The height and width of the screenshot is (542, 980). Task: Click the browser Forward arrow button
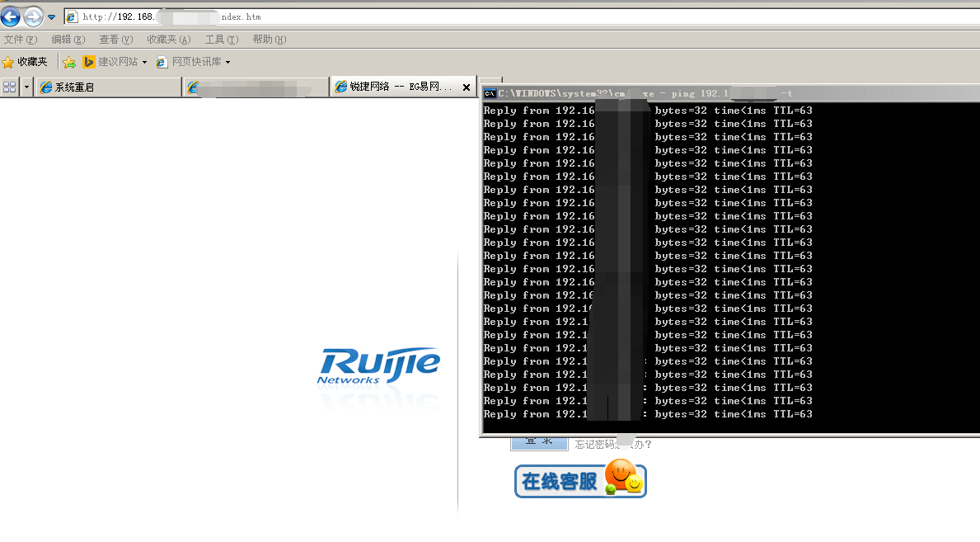(x=33, y=16)
